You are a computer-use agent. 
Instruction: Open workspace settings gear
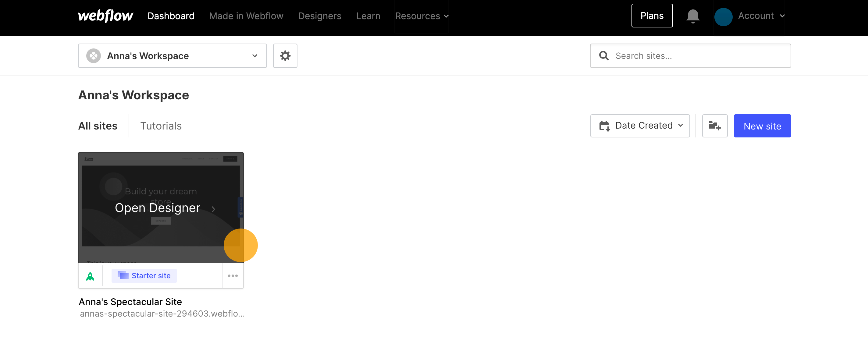285,55
